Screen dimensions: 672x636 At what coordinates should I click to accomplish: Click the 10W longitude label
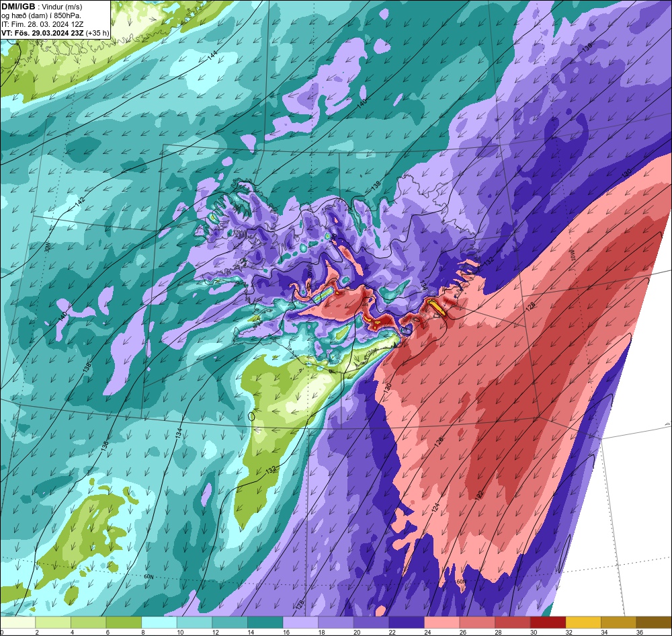572,255
